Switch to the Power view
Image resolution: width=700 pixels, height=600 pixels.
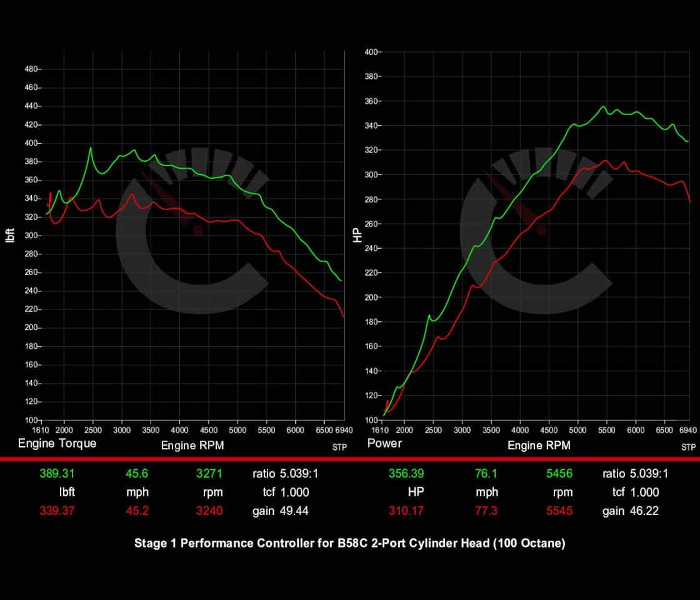point(385,444)
